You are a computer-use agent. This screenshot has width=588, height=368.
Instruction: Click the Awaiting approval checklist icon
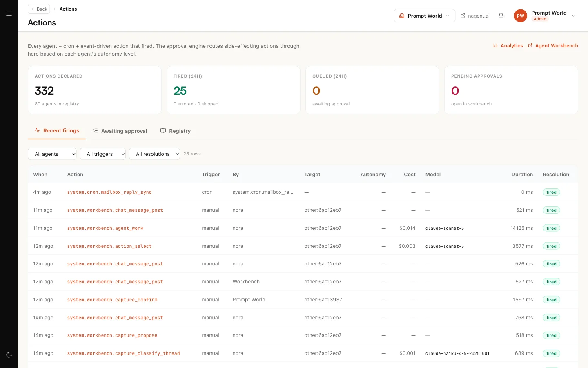[x=95, y=131]
